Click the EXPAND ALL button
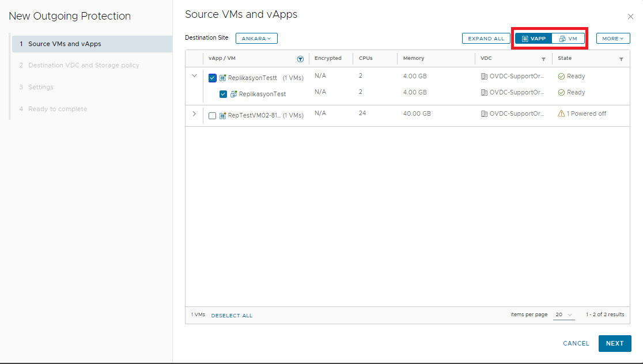 click(x=486, y=39)
